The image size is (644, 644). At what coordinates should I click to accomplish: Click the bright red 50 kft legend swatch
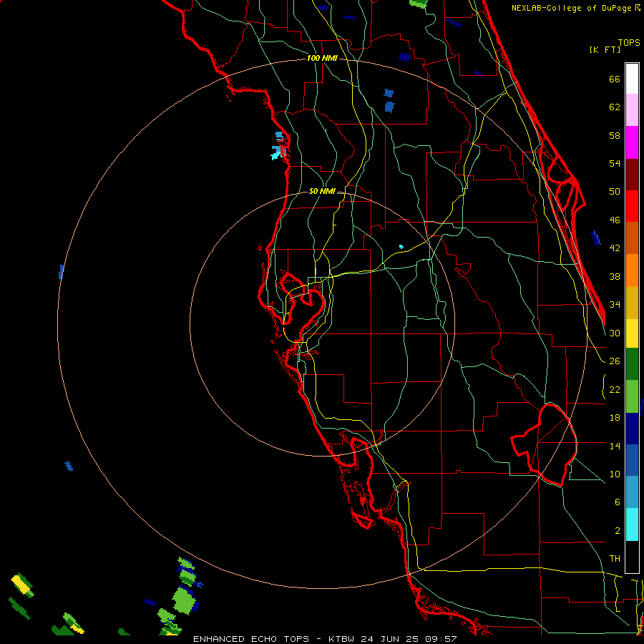coord(632,206)
